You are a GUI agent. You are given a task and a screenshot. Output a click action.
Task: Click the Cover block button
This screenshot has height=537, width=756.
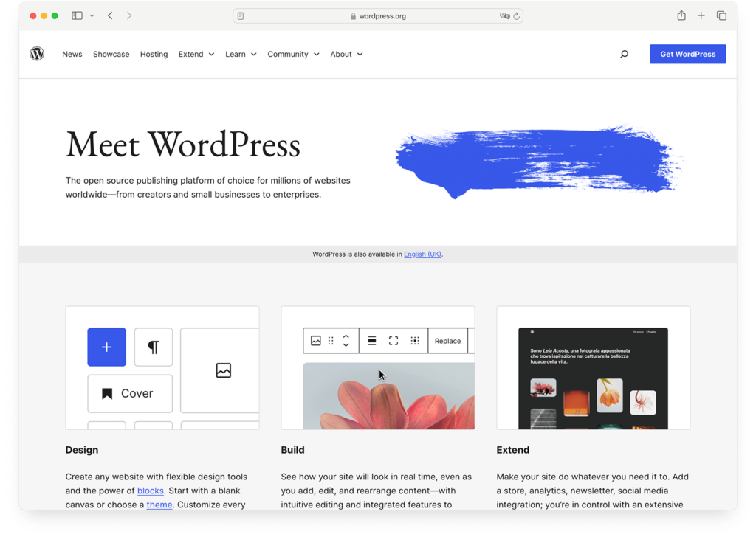point(130,393)
